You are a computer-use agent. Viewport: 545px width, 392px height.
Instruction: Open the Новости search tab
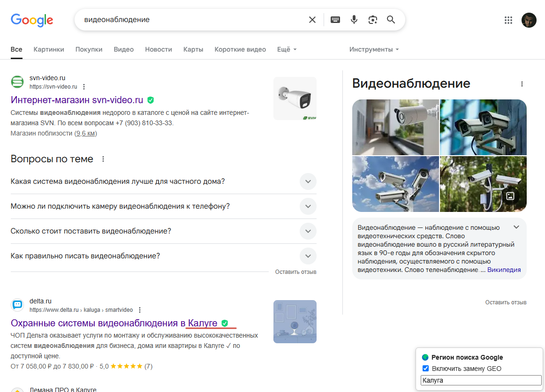(x=159, y=49)
